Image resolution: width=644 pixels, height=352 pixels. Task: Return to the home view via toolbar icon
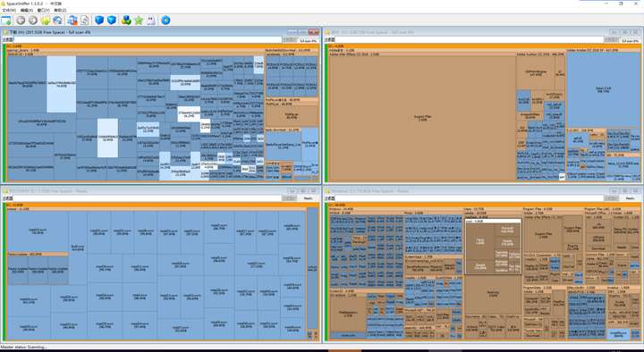(57, 21)
